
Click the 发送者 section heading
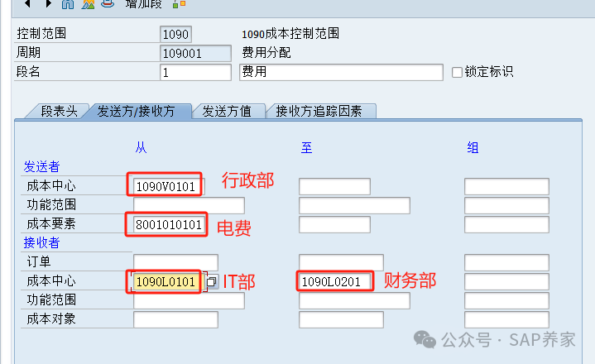tap(41, 167)
